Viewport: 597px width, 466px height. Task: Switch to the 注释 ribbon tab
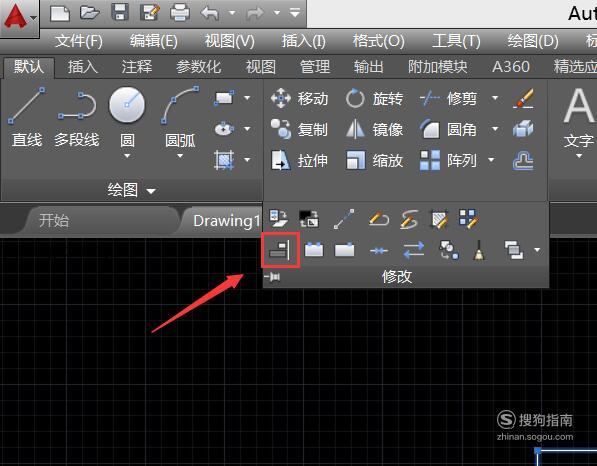pos(137,67)
